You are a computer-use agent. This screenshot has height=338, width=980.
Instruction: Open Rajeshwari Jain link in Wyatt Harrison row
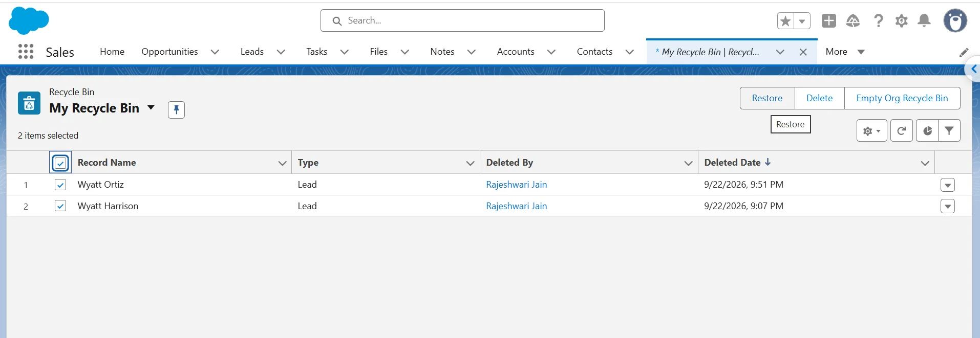pos(516,206)
